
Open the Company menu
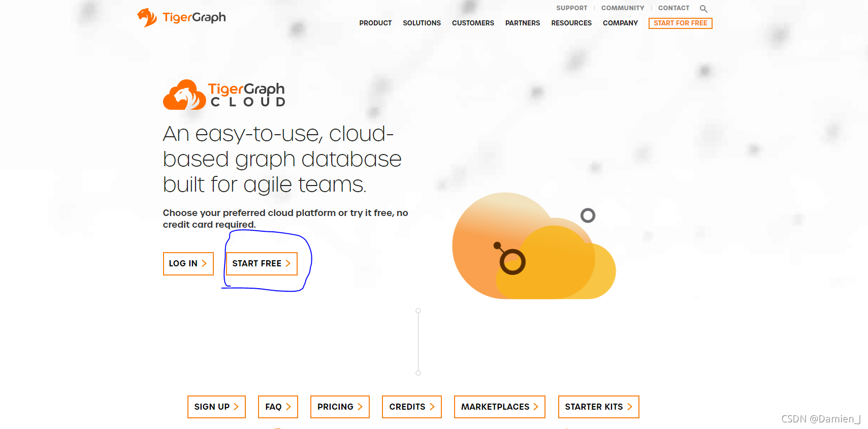pos(620,23)
